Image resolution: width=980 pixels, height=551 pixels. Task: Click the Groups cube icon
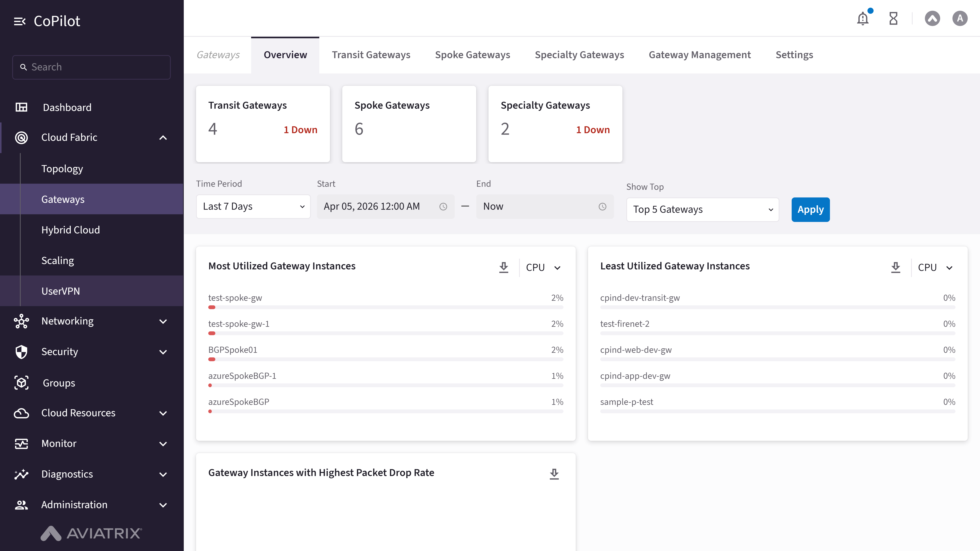(x=21, y=383)
